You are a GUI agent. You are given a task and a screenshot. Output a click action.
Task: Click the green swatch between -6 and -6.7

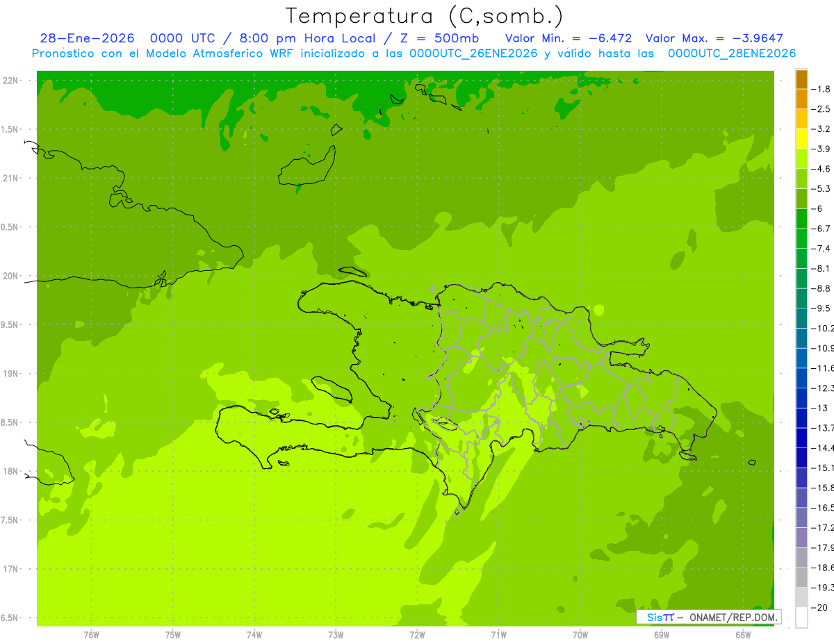[x=801, y=219]
